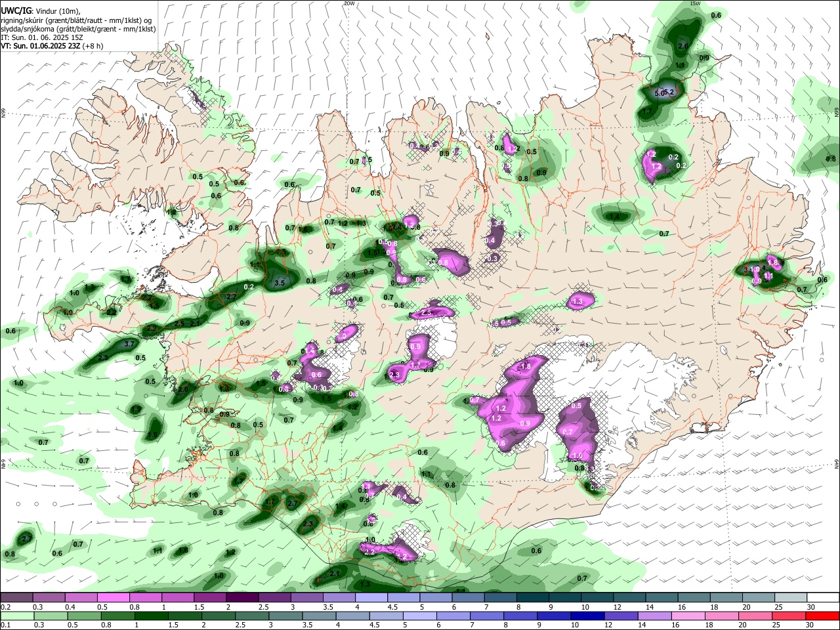Click the crimson 25–30 rain legend swatch
Image resolution: width=840 pixels, height=630 pixels.
pyautogui.click(x=789, y=616)
